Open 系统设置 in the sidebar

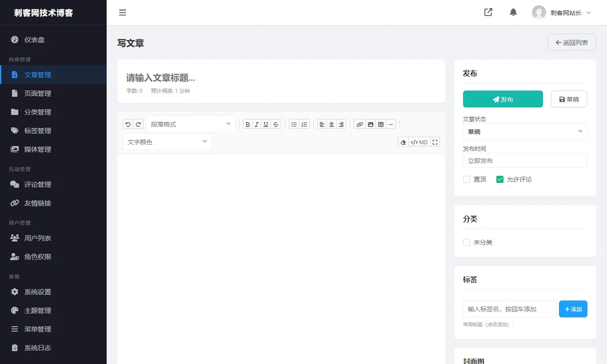[x=53, y=292]
